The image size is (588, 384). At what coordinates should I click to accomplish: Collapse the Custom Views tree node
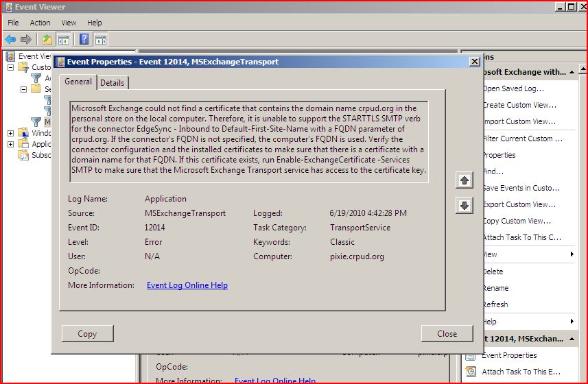11,67
